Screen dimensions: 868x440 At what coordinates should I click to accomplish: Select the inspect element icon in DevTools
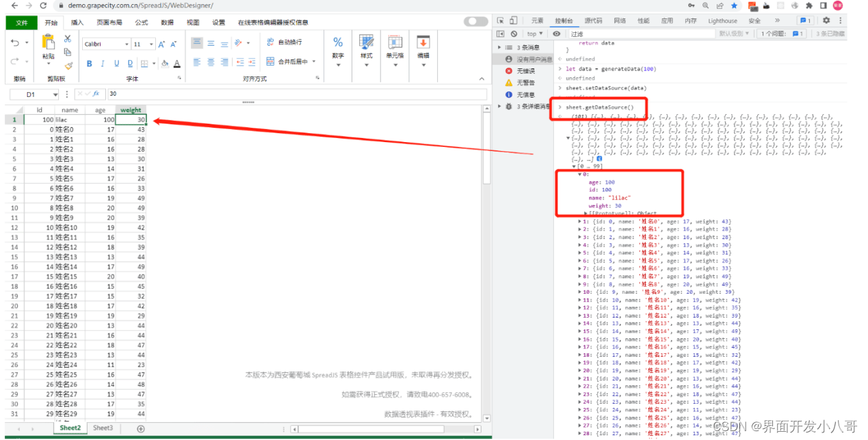[500, 20]
